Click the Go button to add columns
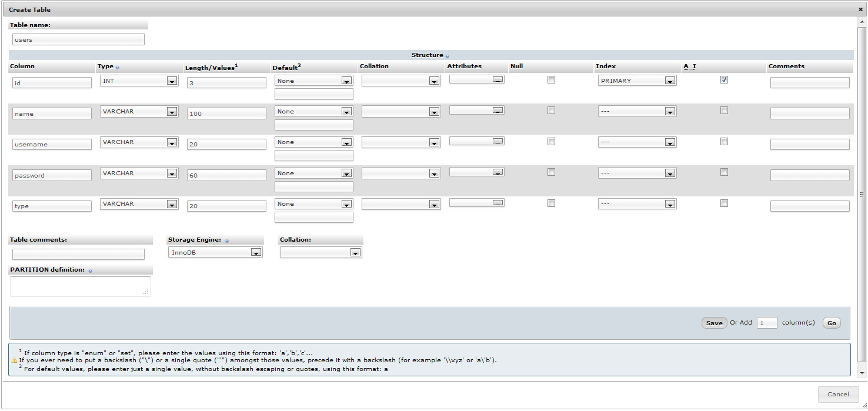Image resolution: width=868 pixels, height=411 pixels. click(x=831, y=323)
